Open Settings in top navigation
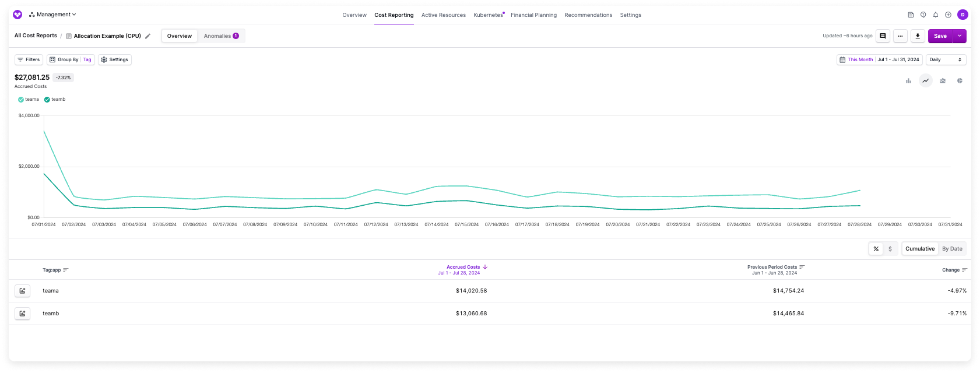 (x=631, y=15)
